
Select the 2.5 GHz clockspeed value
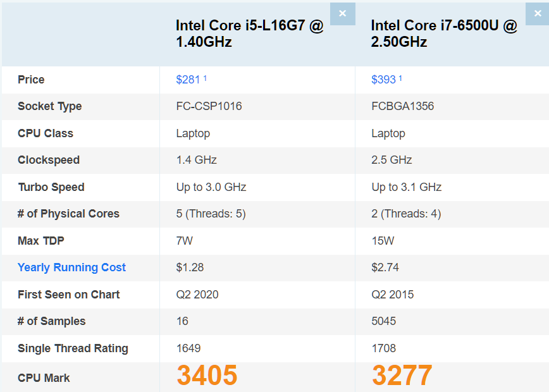pos(392,160)
